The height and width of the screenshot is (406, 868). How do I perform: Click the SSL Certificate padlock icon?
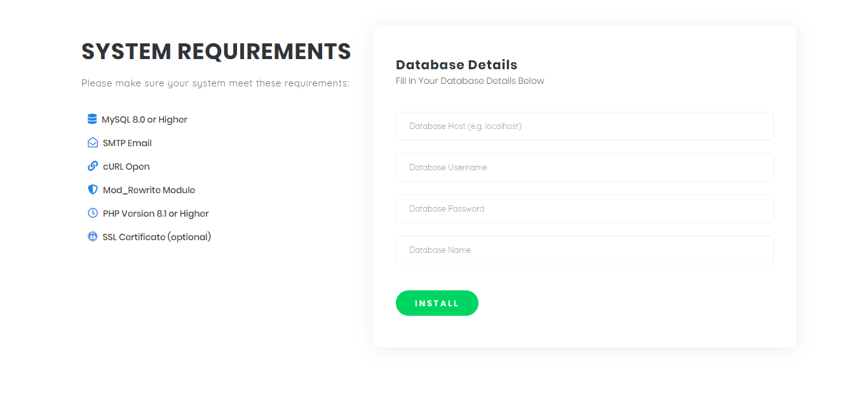point(93,236)
